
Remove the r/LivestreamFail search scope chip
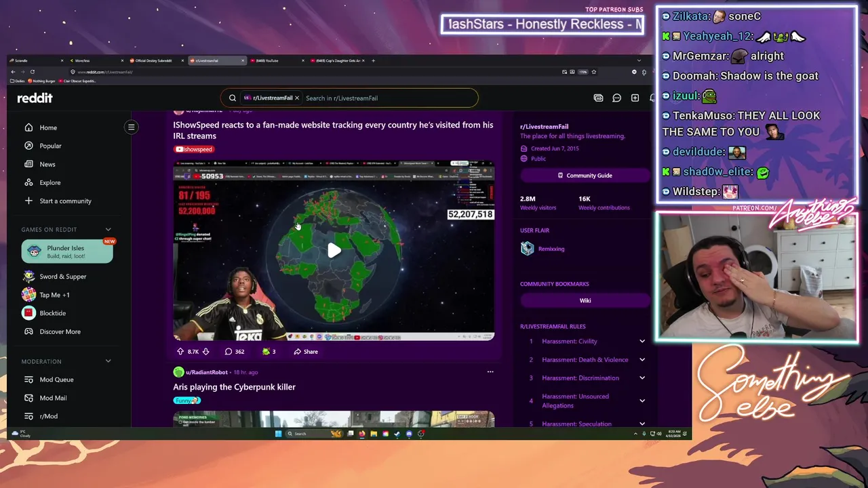coord(296,98)
